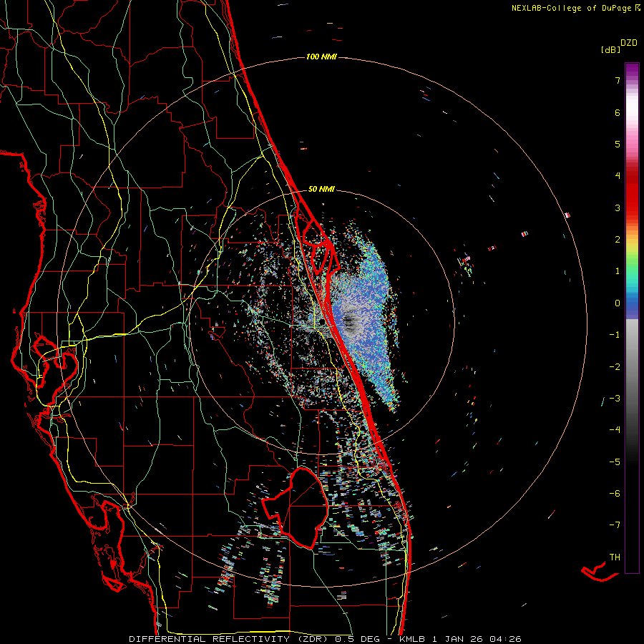Click the -3 value on the color scale
This screenshot has width=644, height=644.
coord(615,398)
